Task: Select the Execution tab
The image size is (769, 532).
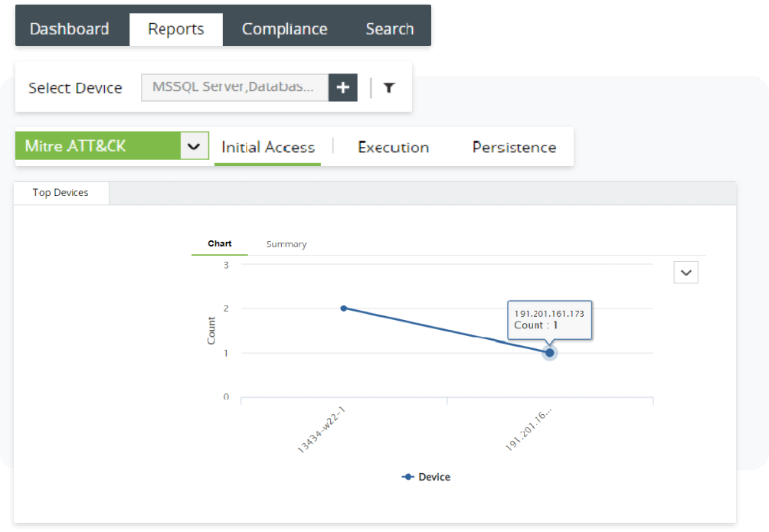Action: coord(393,147)
